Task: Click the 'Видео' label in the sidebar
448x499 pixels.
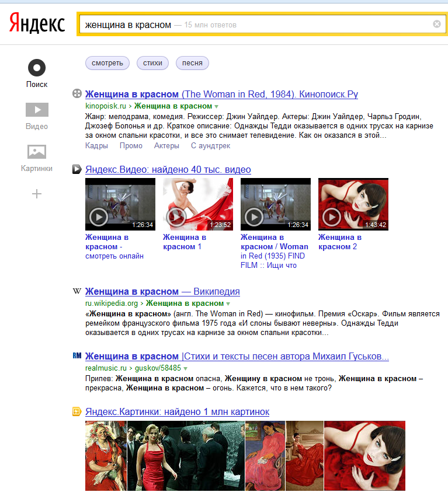Action: pyautogui.click(x=37, y=126)
